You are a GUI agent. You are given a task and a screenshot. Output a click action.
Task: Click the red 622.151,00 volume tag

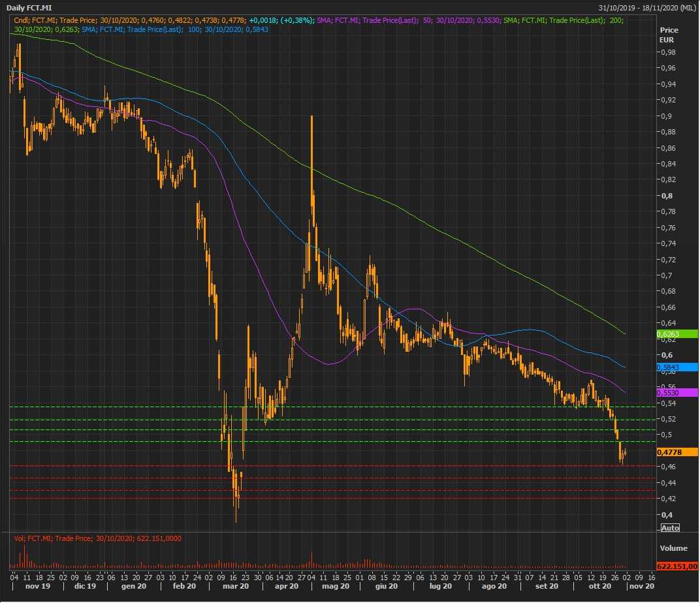coord(677,566)
